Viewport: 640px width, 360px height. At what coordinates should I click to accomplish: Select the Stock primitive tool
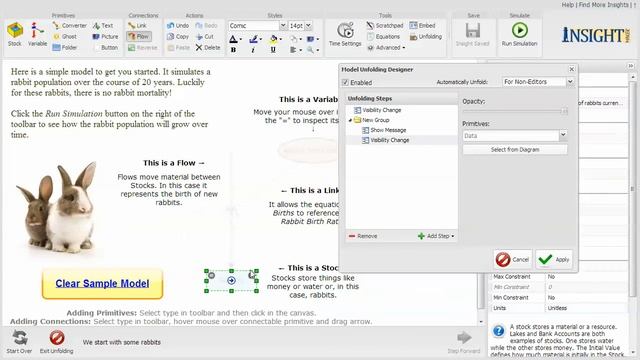[15, 34]
